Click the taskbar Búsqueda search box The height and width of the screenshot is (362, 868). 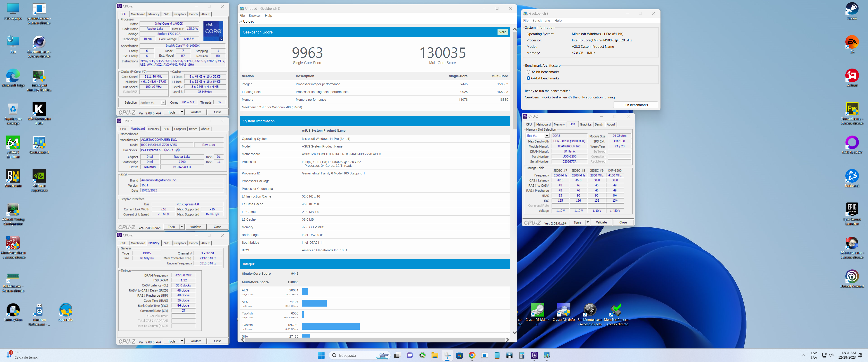[x=359, y=355]
